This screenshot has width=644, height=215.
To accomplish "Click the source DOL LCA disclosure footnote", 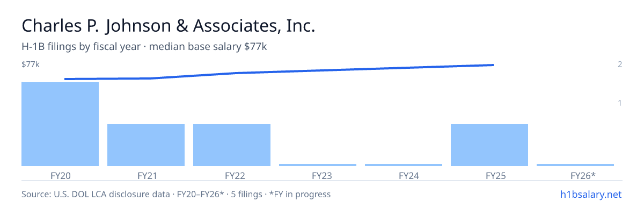I will [x=176, y=194].
